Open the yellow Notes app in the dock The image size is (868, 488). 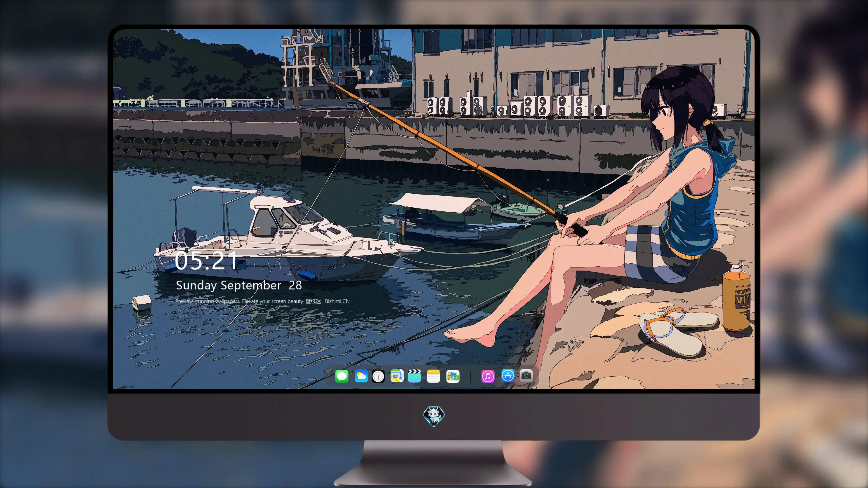tap(433, 376)
